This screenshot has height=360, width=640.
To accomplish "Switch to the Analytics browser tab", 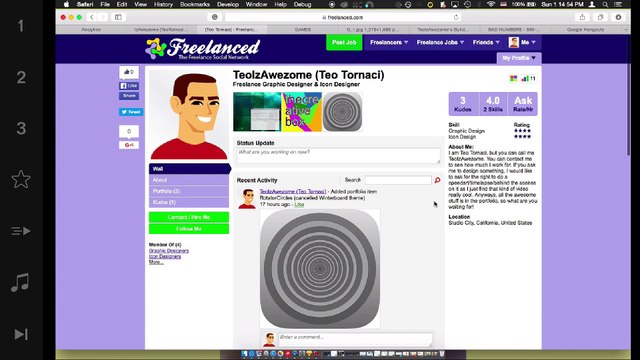I will (91, 30).
